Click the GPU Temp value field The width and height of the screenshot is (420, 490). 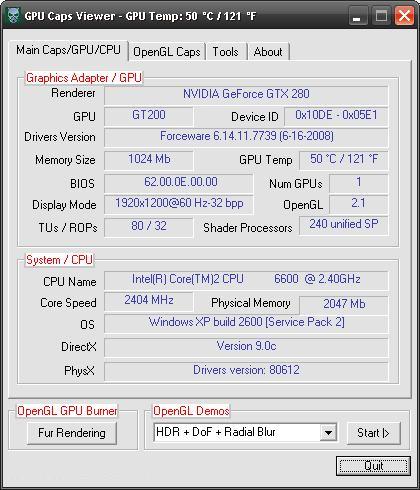point(344,160)
